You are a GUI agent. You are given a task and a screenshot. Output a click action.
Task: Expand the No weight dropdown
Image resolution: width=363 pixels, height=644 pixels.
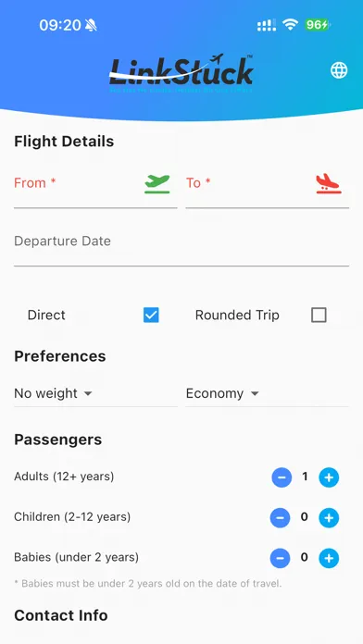[x=95, y=393]
